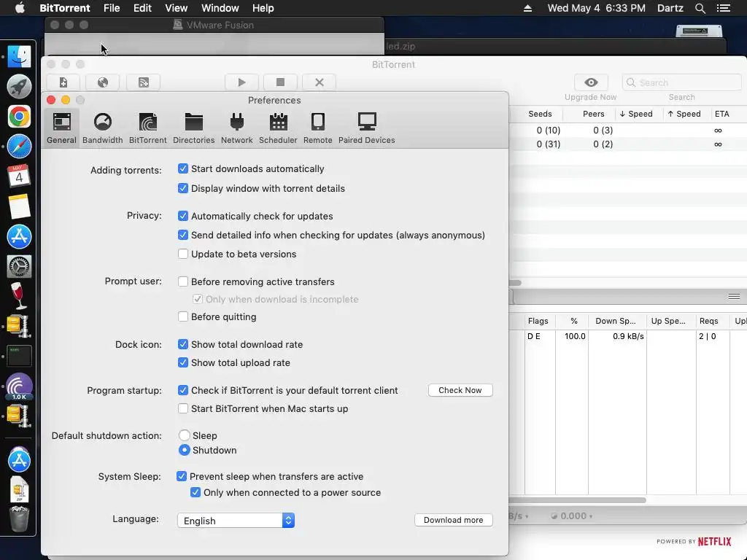Click the Upgrade Now eye icon
747x560 pixels.
[591, 82]
